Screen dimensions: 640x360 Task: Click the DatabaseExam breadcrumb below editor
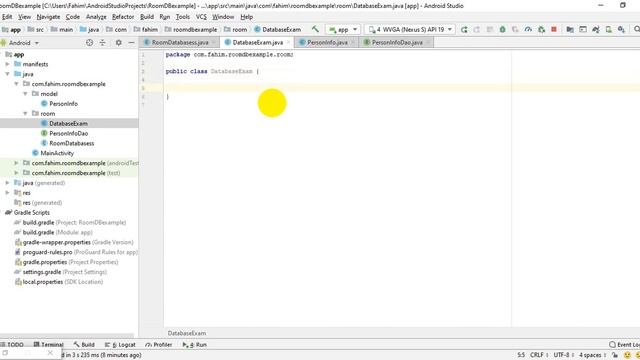pos(187,333)
